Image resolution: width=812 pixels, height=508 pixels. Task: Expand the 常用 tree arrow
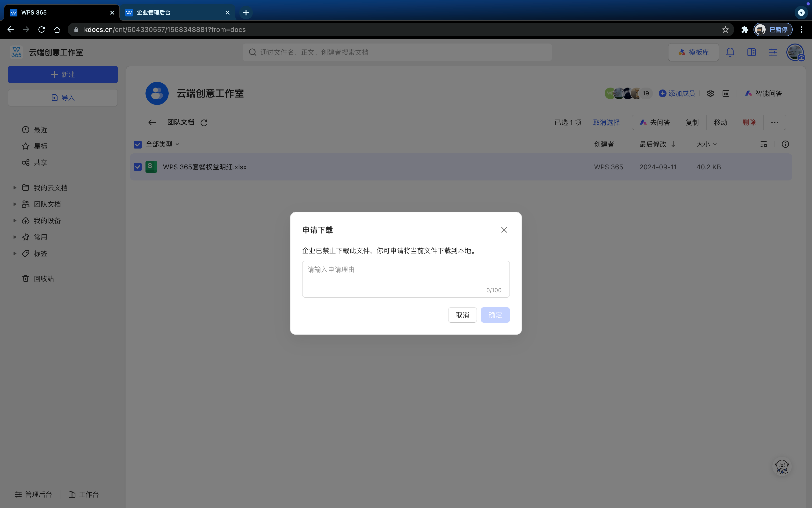15,237
